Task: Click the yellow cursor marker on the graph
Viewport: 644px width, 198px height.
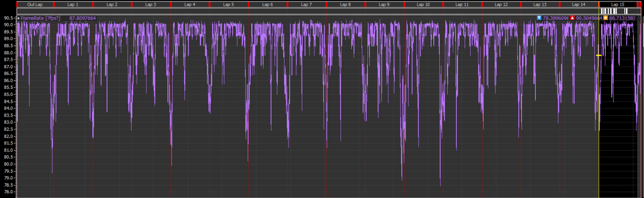Action: tap(599, 55)
